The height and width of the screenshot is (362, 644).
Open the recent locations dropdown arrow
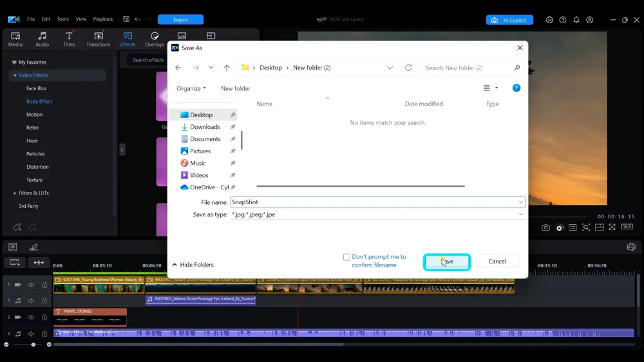(x=211, y=68)
